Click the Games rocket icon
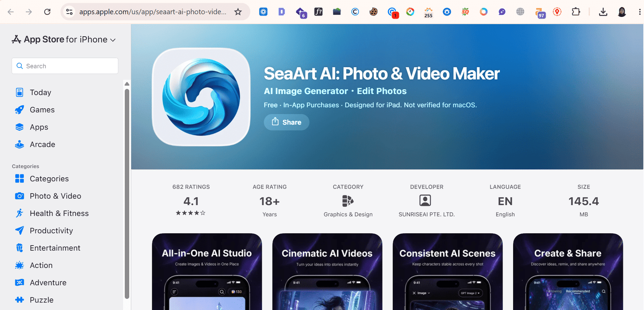The height and width of the screenshot is (310, 644). (19, 110)
